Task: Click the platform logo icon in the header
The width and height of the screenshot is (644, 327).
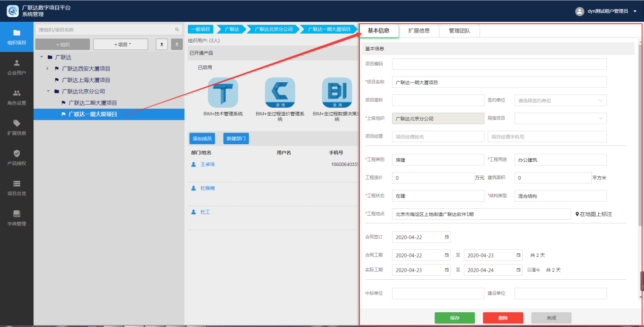Action: tap(13, 11)
